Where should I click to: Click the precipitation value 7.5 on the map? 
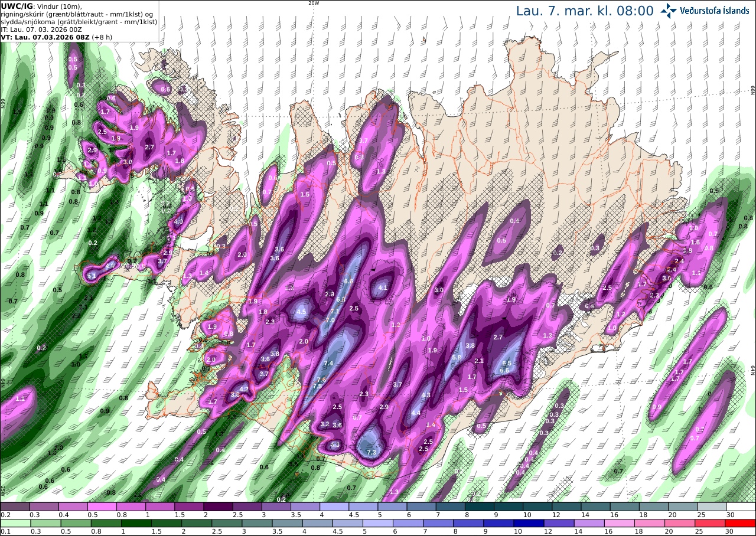tap(317, 386)
